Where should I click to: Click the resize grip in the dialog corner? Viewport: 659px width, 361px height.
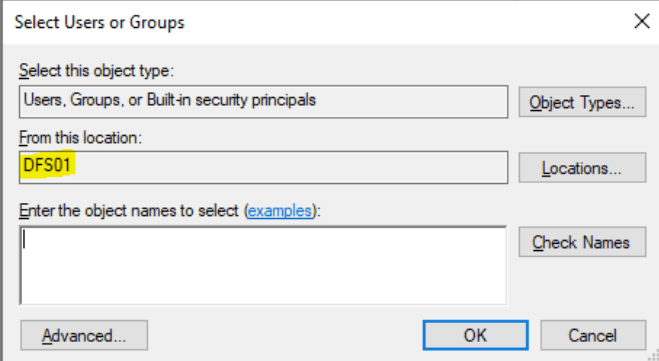(654, 356)
